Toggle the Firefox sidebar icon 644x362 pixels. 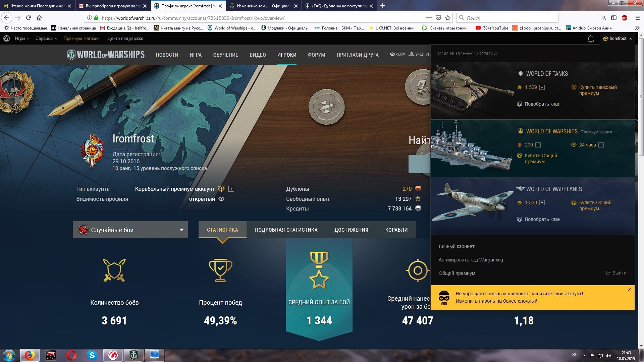614,18
